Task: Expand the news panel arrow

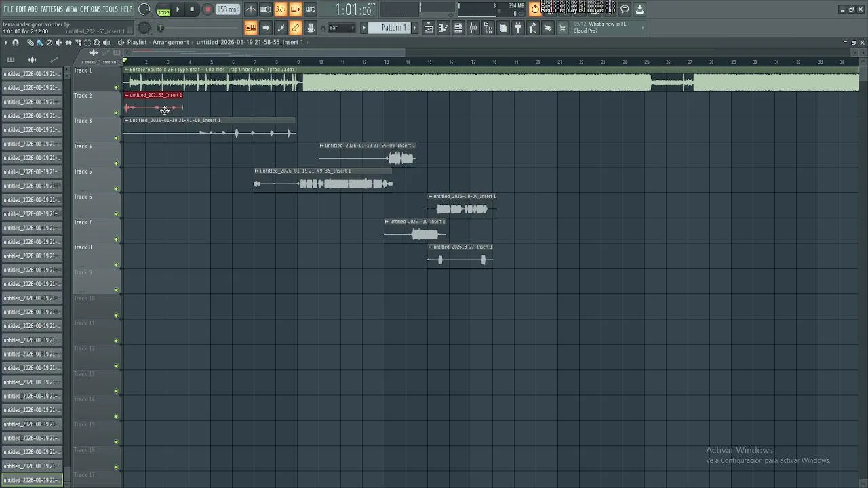Action: click(643, 28)
